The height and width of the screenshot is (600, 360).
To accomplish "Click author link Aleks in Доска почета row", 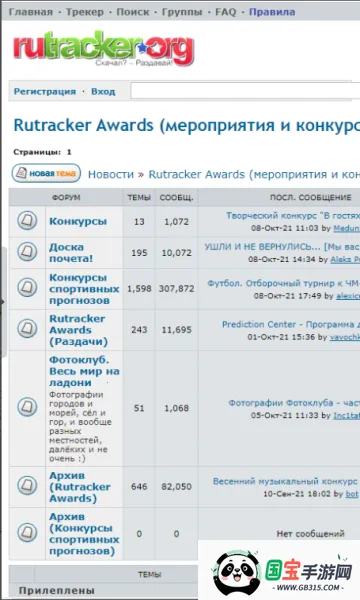I will [345, 259].
